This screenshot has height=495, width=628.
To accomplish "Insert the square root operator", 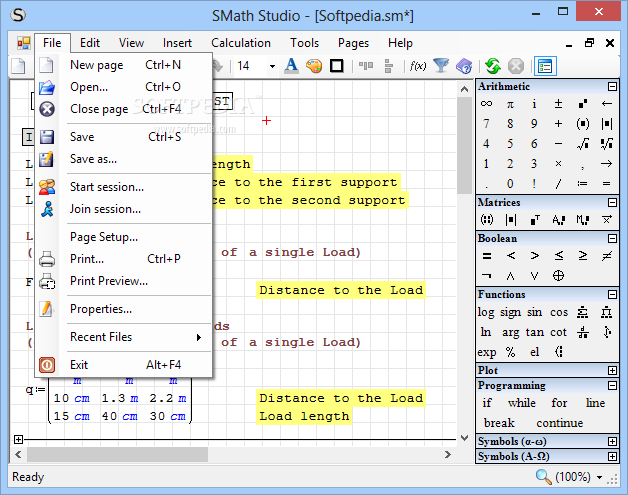I will coord(583,143).
